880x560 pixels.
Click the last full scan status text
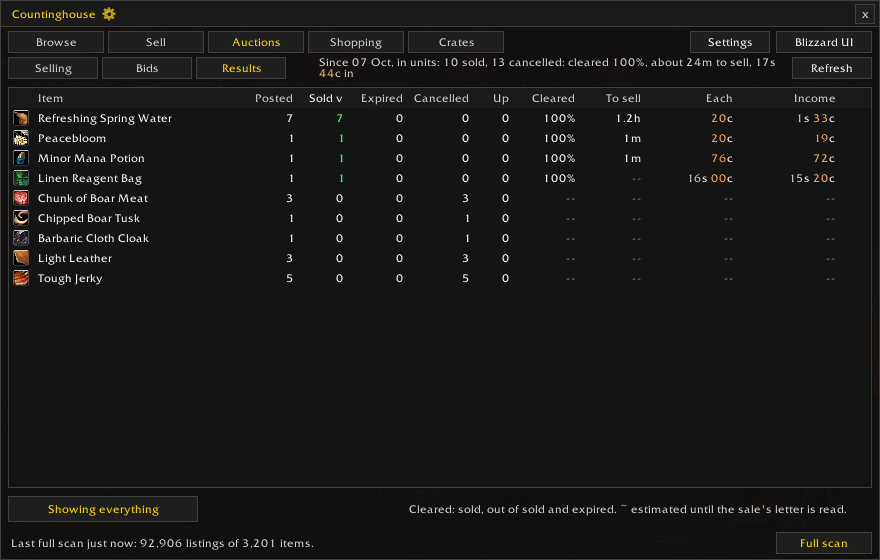point(162,543)
